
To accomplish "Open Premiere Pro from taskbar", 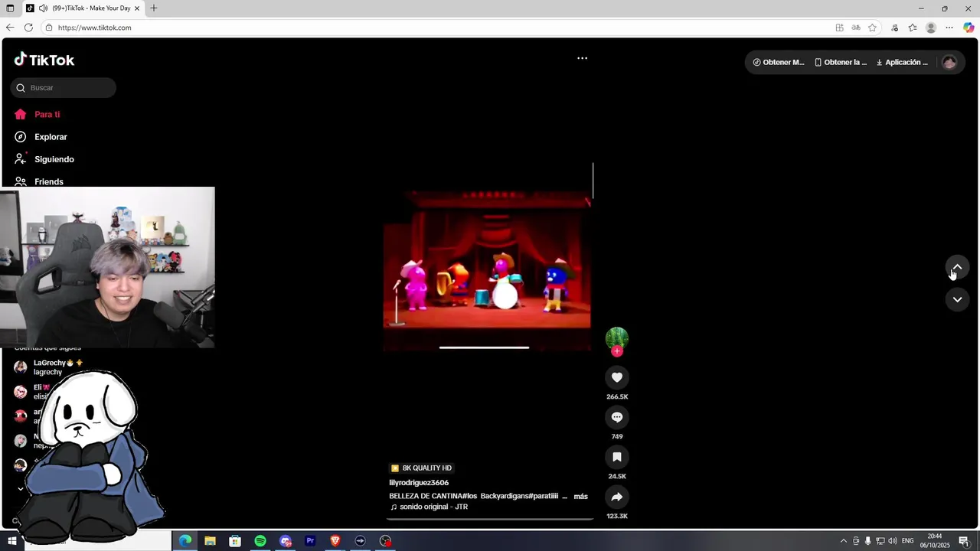I will coord(310,541).
